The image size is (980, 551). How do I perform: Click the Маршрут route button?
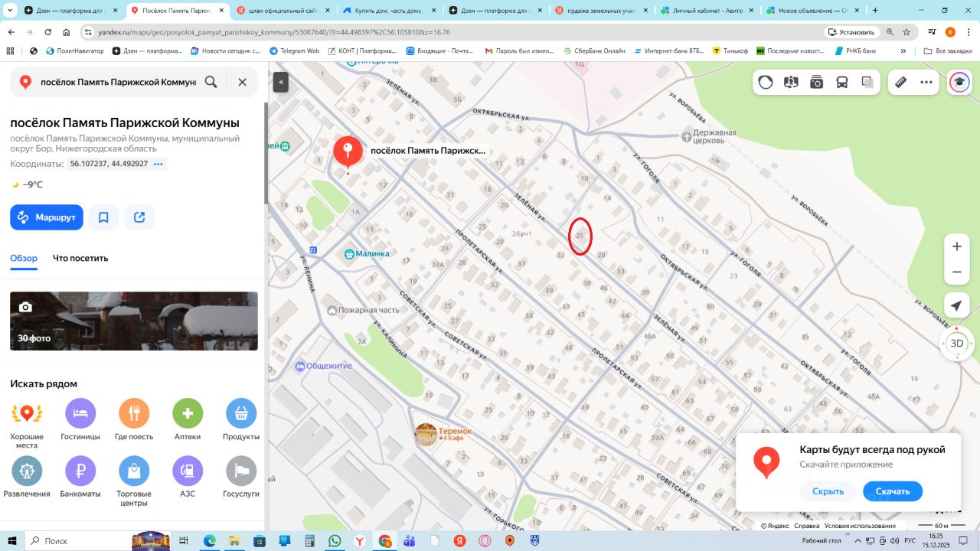47,217
